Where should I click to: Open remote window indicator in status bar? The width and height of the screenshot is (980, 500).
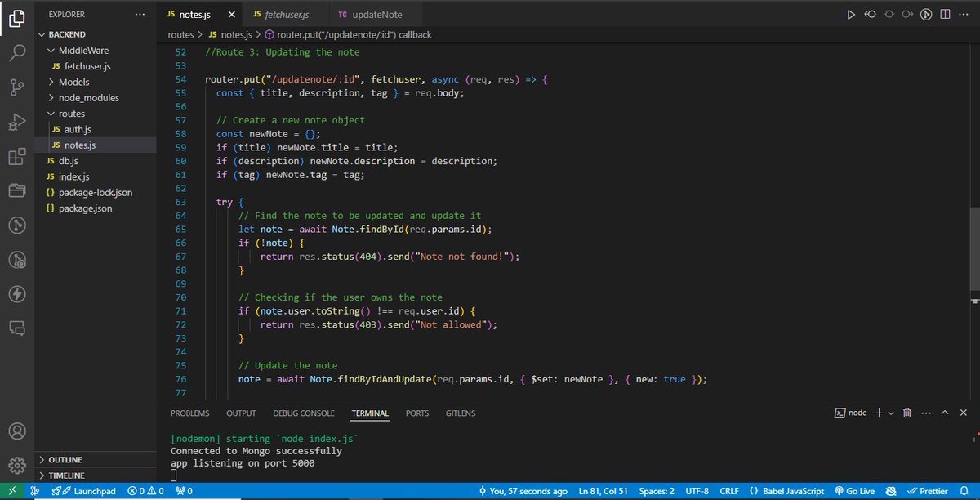(x=14, y=491)
